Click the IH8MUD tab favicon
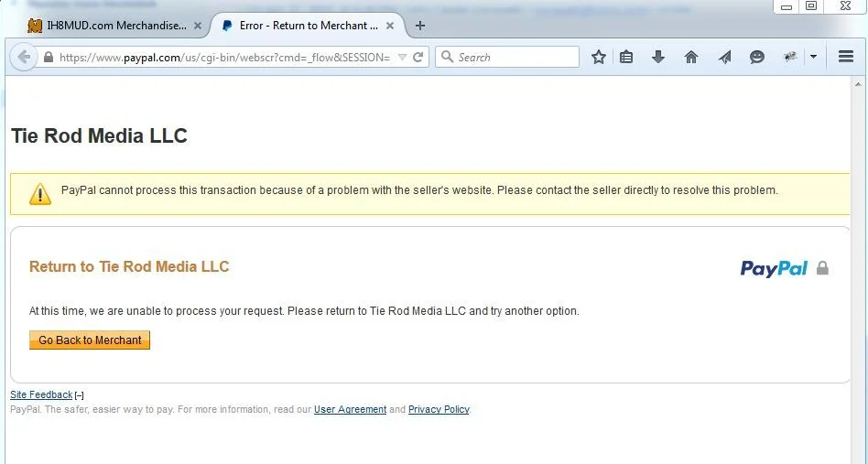Viewport: 868px width, 464px height. 35,26
